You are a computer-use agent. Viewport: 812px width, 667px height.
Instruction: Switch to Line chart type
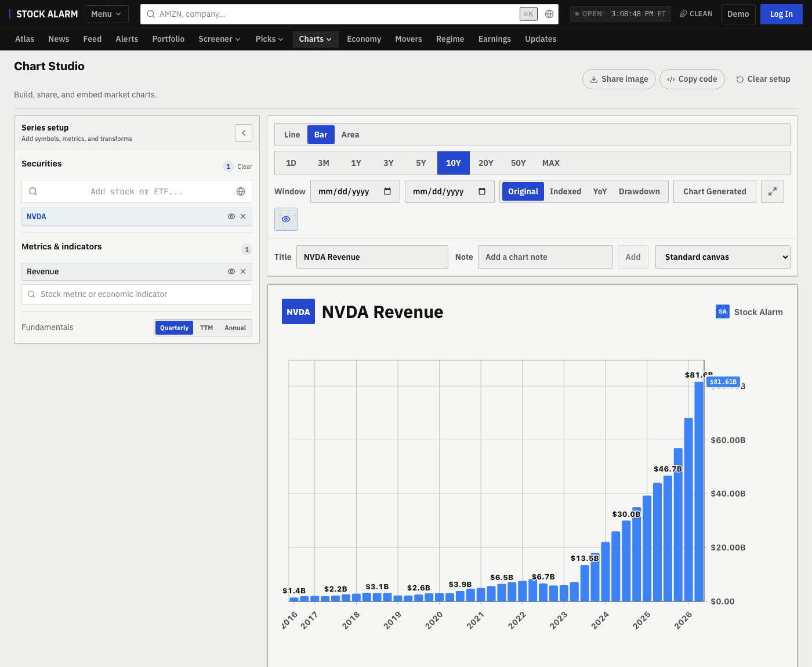292,135
